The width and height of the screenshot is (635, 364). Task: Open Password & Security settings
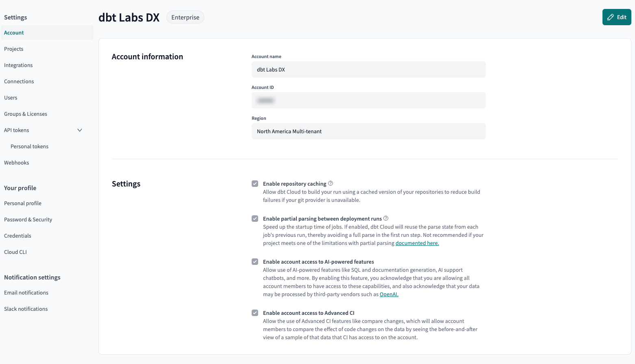[28, 219]
